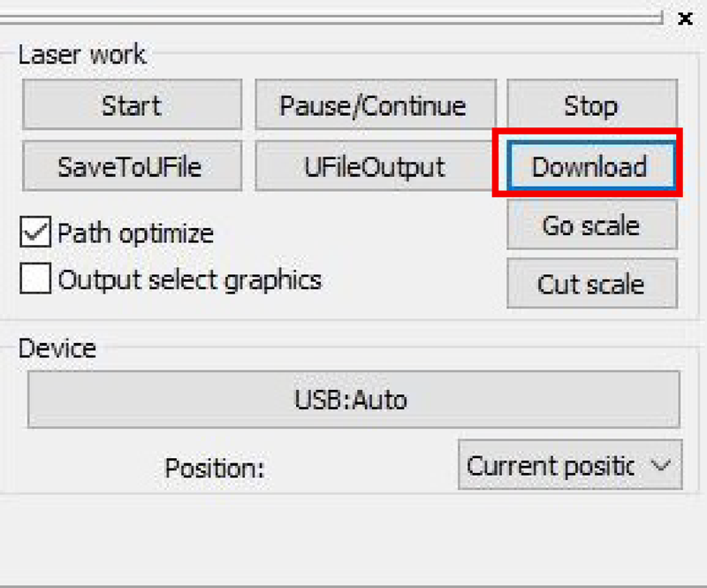Close the panel with the X icon
Screen dimensions: 707x588
[685, 18]
